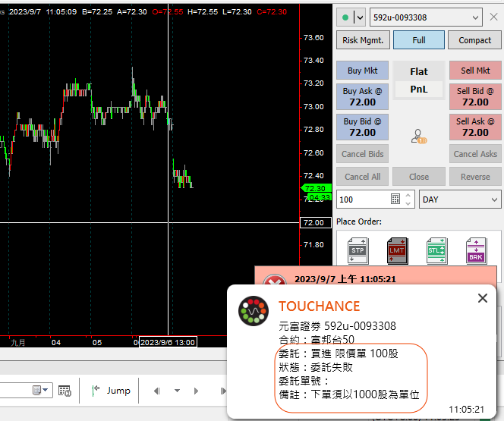504x421 pixels.
Task: Click the TOUCHANCE logo in notification
Action: [x=254, y=311]
